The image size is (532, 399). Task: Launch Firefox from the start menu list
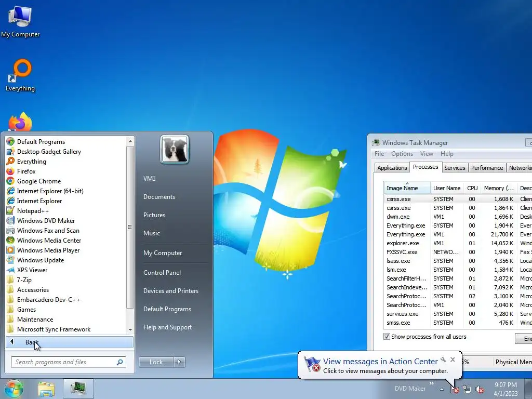point(26,171)
